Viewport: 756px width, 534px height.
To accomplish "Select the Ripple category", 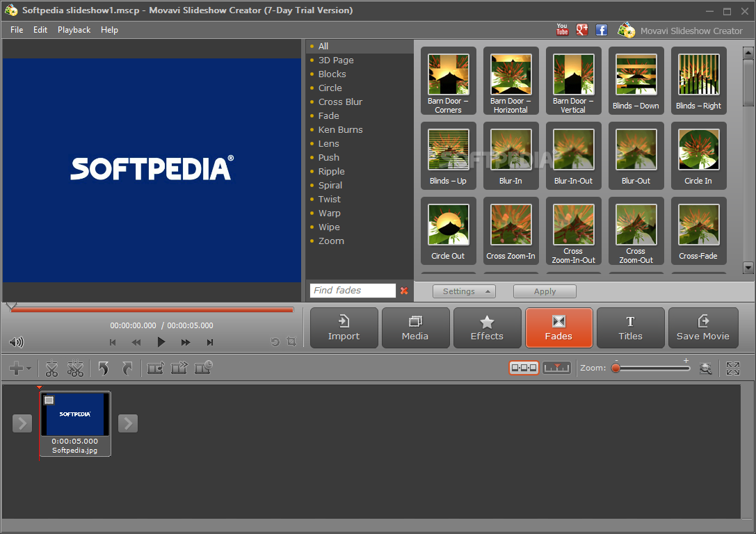I will 359,172.
